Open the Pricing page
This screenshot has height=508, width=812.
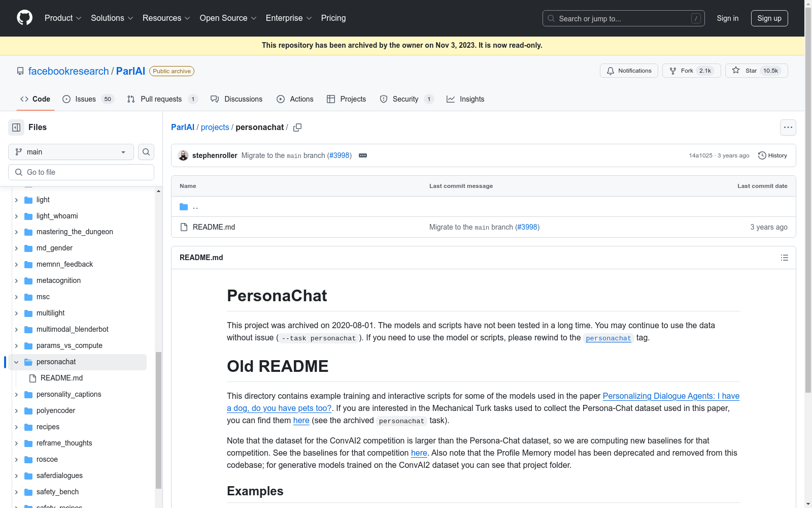(x=333, y=18)
